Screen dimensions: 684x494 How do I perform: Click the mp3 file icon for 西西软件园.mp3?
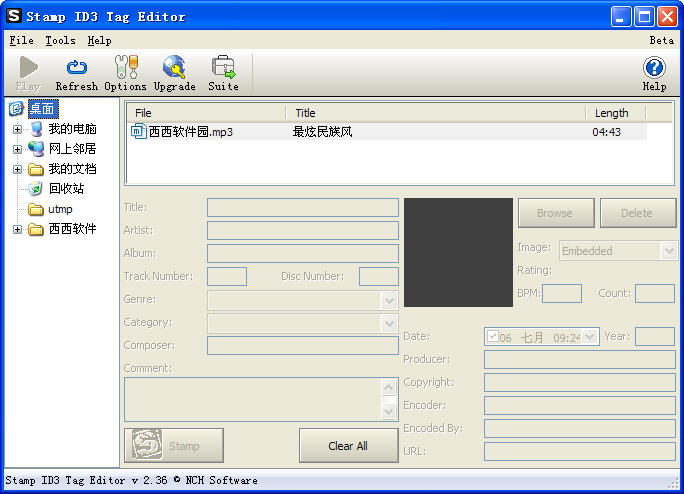click(139, 131)
